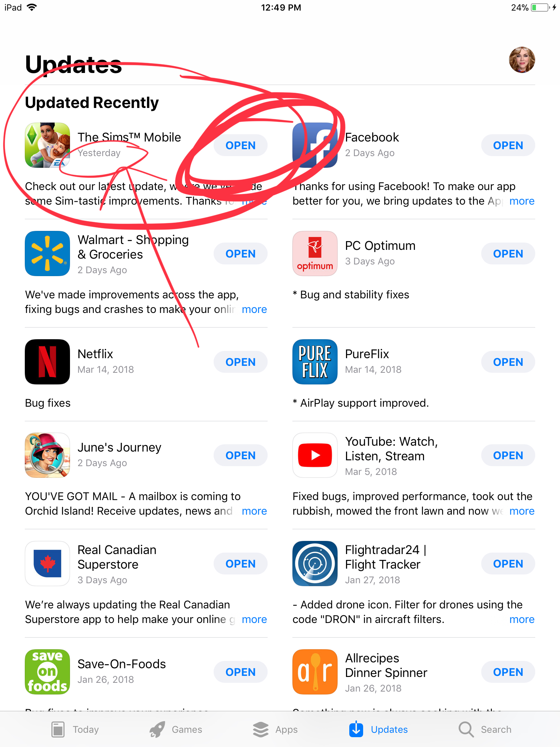
Task: Expand Facebook update notes with more
Action: 522,201
